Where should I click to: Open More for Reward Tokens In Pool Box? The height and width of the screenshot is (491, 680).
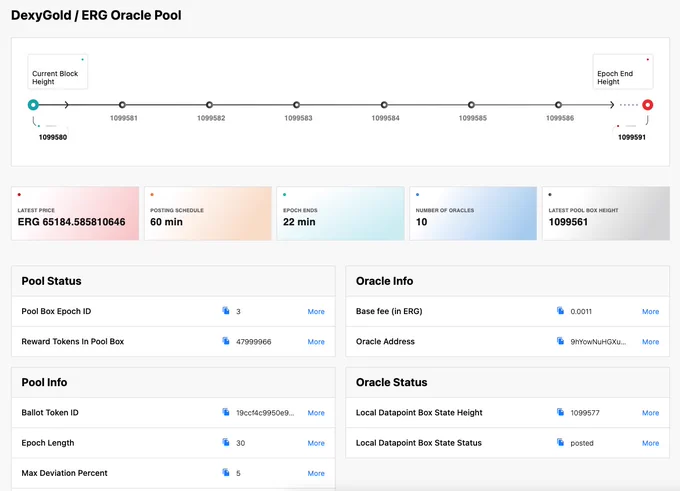pos(316,342)
